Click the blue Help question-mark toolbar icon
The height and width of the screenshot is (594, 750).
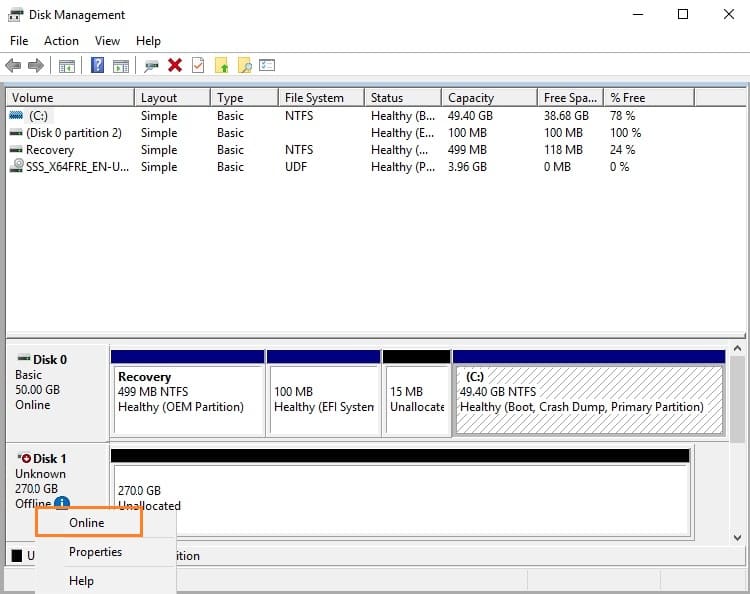coord(98,66)
